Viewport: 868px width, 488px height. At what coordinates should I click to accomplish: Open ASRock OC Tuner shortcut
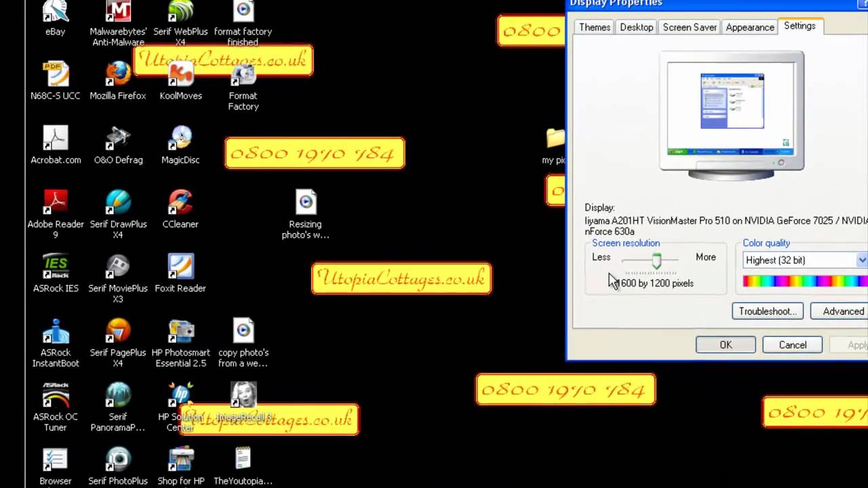(56, 407)
